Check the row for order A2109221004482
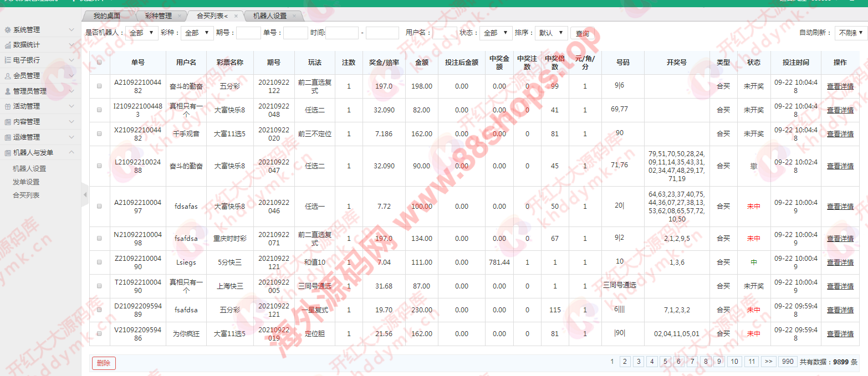The width and height of the screenshot is (868, 376). 99,86
